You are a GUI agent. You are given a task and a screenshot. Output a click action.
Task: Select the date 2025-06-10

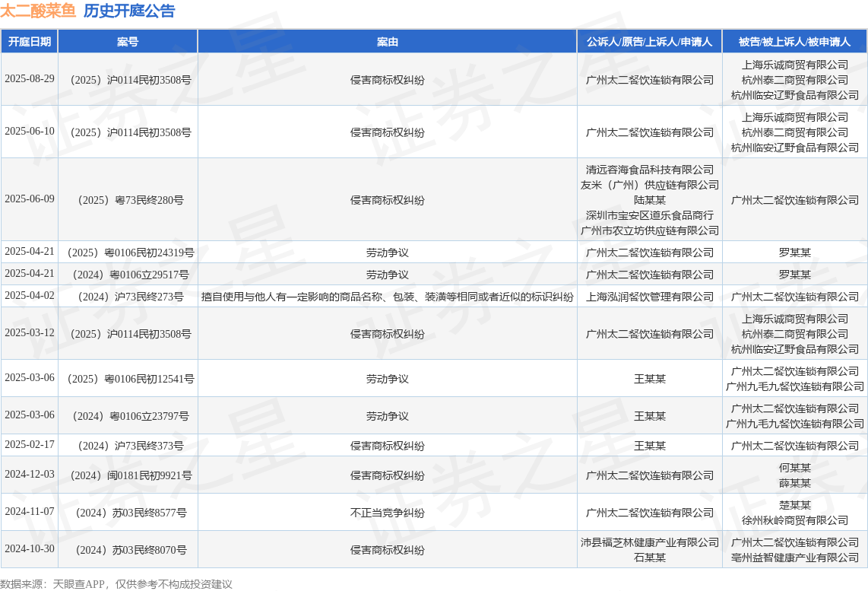[30, 132]
